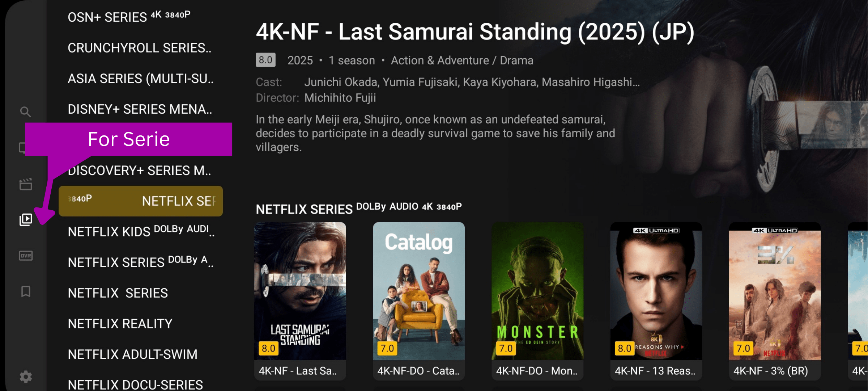Open Last Samurai Standing poster
868x391 pixels.
tap(300, 301)
